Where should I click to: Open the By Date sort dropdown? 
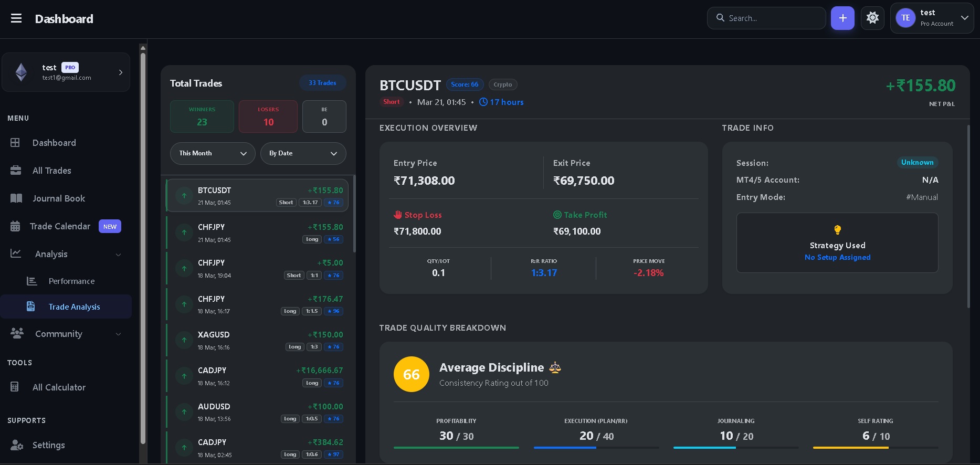[x=303, y=153]
